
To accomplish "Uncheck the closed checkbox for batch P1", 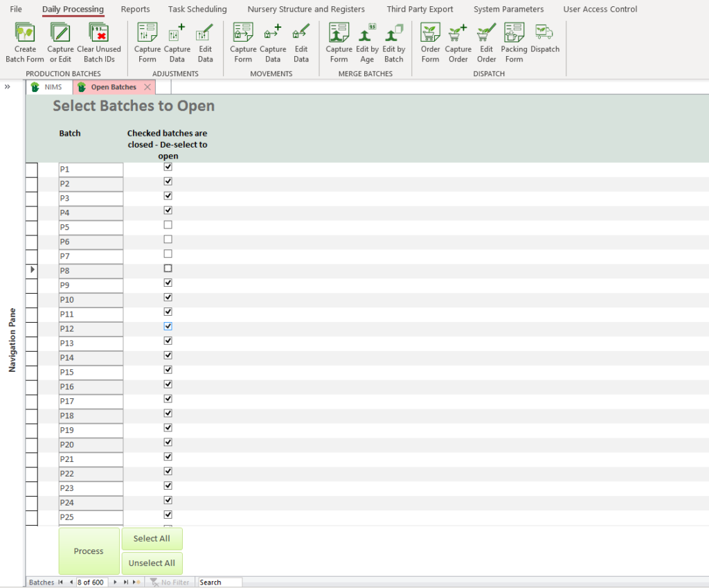I will tap(168, 167).
